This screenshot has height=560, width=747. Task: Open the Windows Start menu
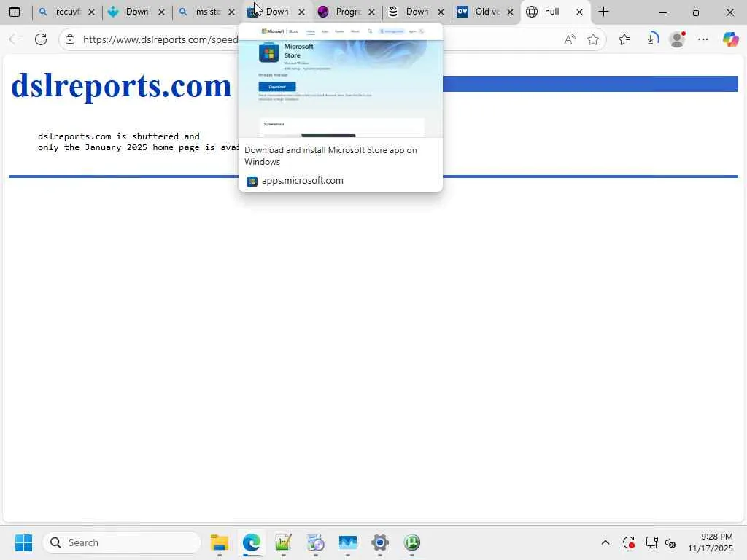[x=23, y=542]
